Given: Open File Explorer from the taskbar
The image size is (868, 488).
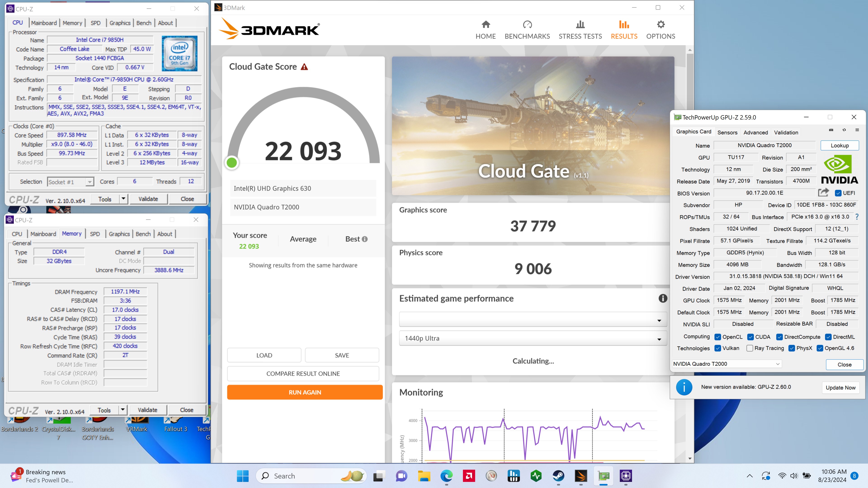Looking at the screenshot, I should pyautogui.click(x=424, y=476).
